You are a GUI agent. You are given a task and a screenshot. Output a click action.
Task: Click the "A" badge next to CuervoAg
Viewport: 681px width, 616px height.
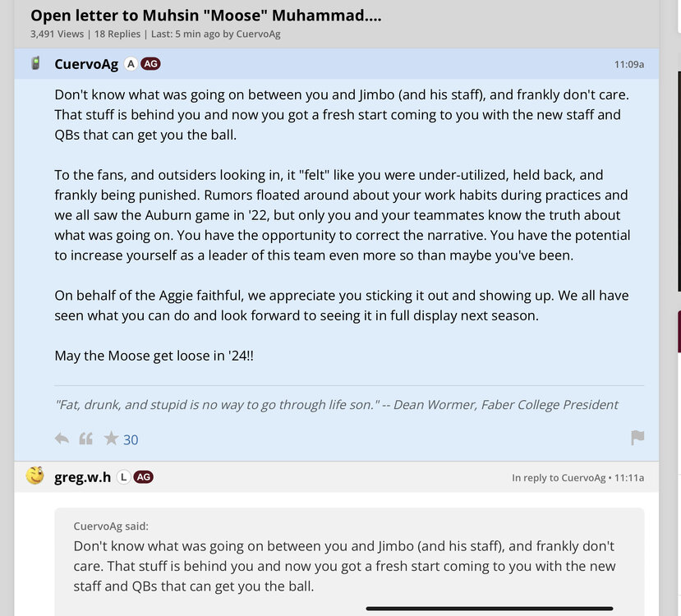pos(130,64)
